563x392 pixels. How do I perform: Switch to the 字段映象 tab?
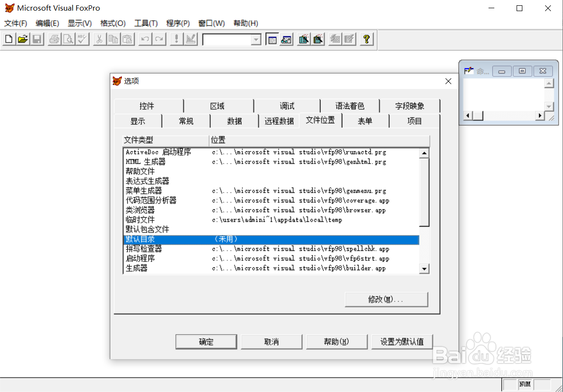tap(410, 106)
